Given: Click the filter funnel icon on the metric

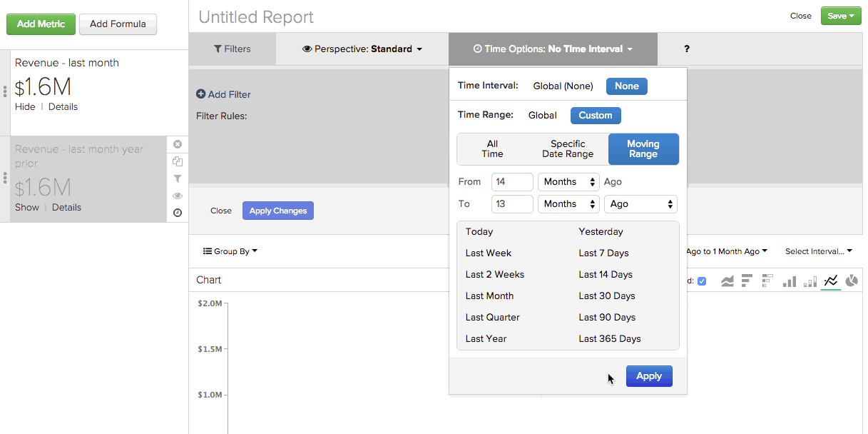Looking at the screenshot, I should 177,178.
